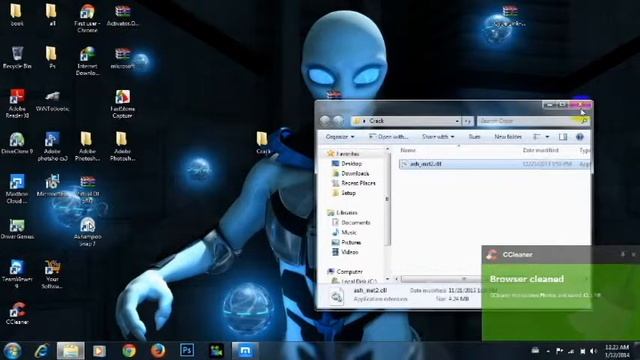Open the Your Software shopping cart shortcut
Screen dimensions: 640x360
pyautogui.click(x=52, y=274)
